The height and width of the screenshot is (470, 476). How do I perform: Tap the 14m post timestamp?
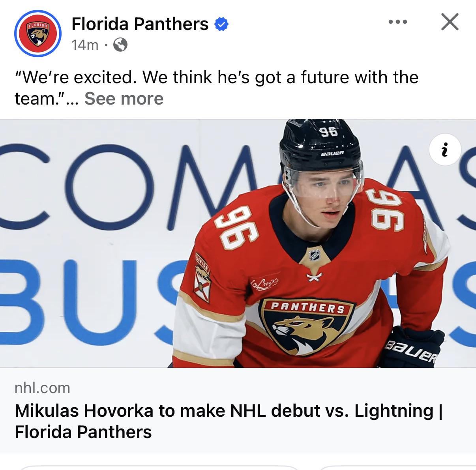tap(85, 45)
